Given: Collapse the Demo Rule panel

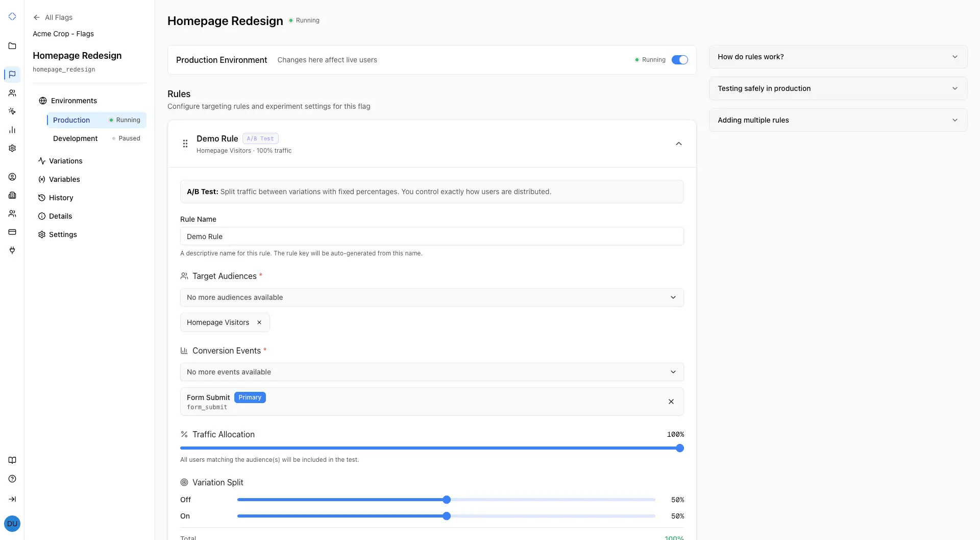Looking at the screenshot, I should (679, 144).
